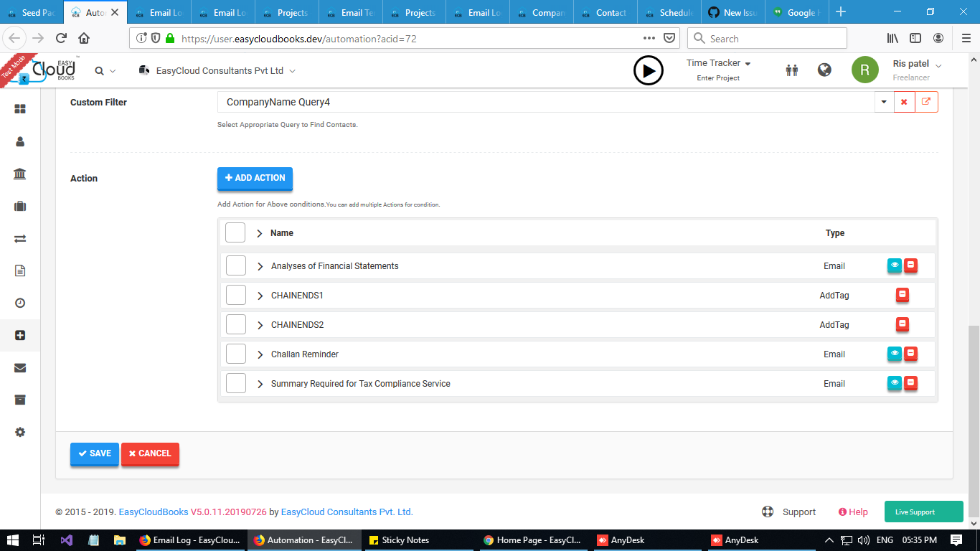Preview the Analyses of Financial Statements email
The height and width of the screenshot is (551, 980).
click(x=895, y=265)
